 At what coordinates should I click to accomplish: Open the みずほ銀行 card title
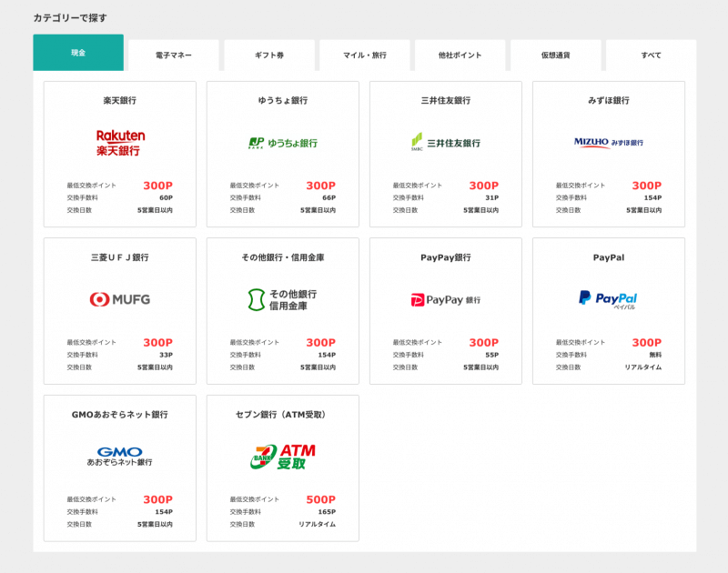coord(609,100)
